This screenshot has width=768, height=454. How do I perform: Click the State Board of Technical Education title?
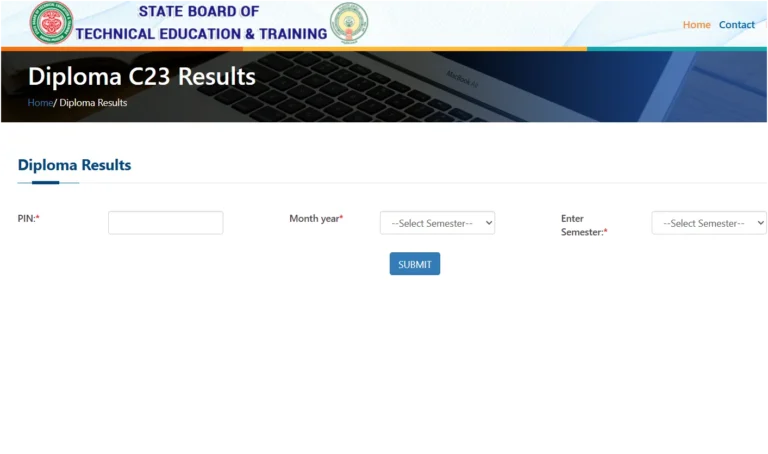click(x=201, y=23)
